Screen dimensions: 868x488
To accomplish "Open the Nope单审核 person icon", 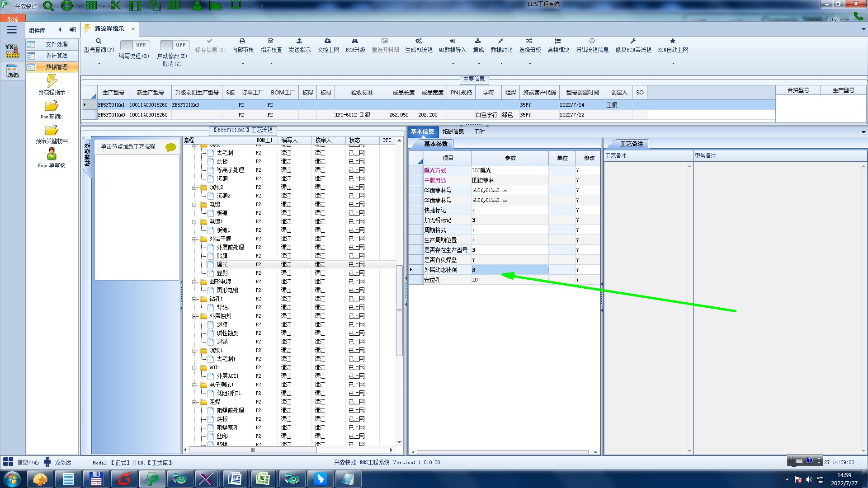I will click(x=52, y=154).
